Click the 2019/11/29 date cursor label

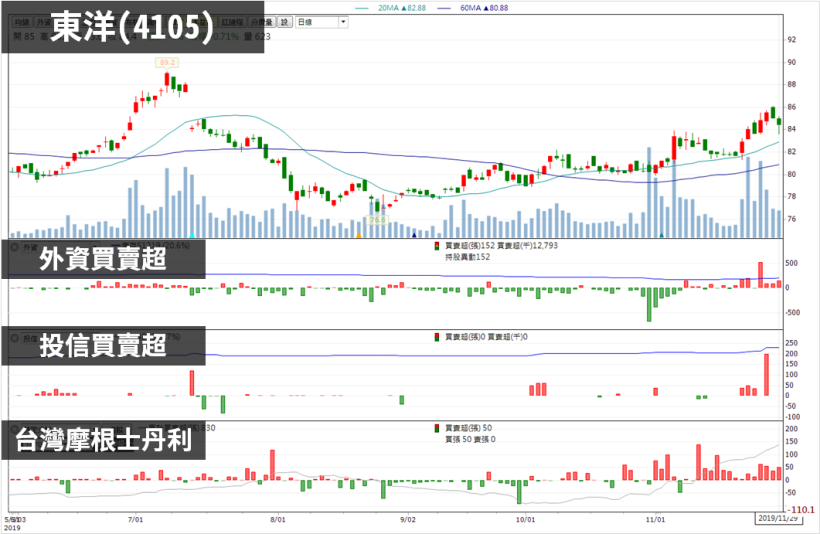coord(779,518)
